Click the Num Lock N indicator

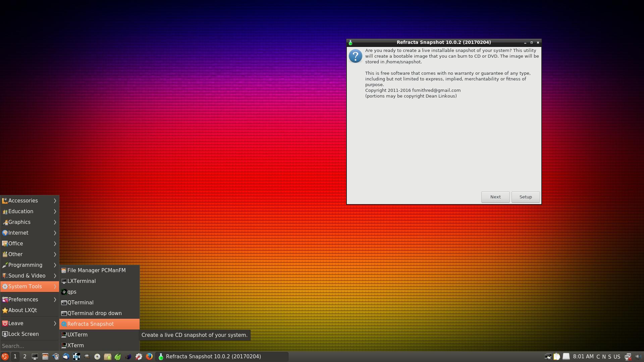[604, 357]
